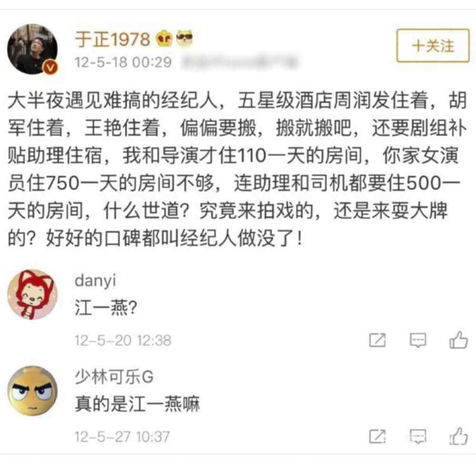Open the 少林可乐G username link
Screen dimensions: 476x464
point(114,377)
